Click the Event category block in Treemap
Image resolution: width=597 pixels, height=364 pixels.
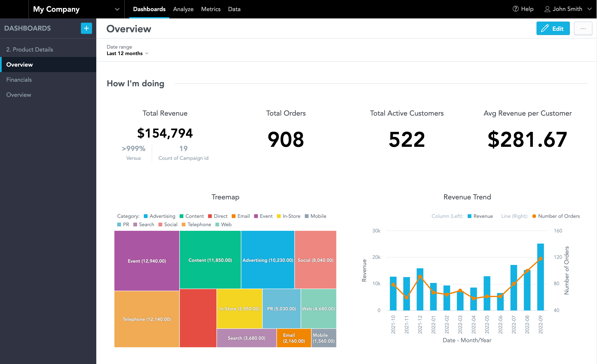(146, 260)
